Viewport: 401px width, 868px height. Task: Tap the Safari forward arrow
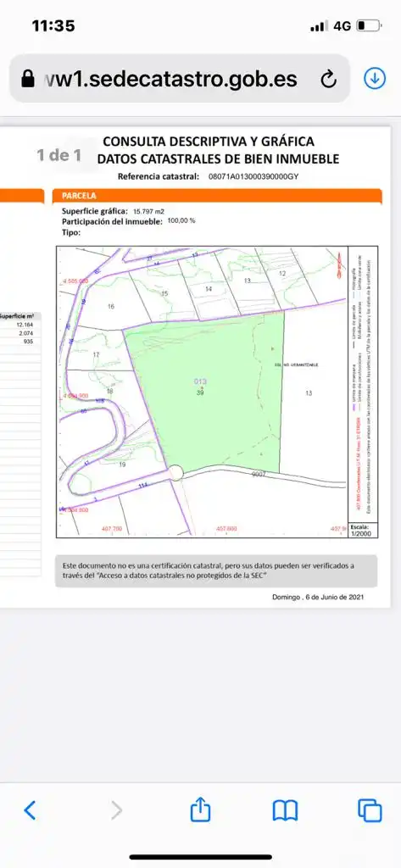[x=116, y=810]
